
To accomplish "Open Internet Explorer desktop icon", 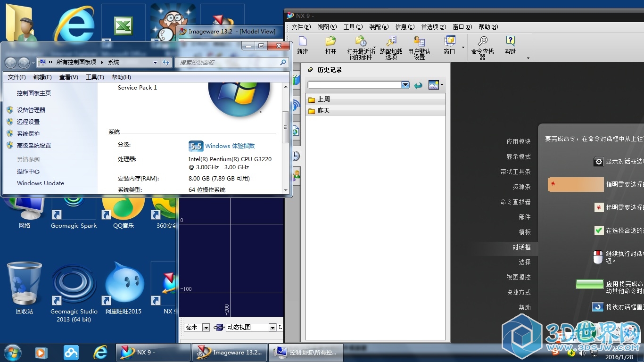I will pyautogui.click(x=74, y=24).
